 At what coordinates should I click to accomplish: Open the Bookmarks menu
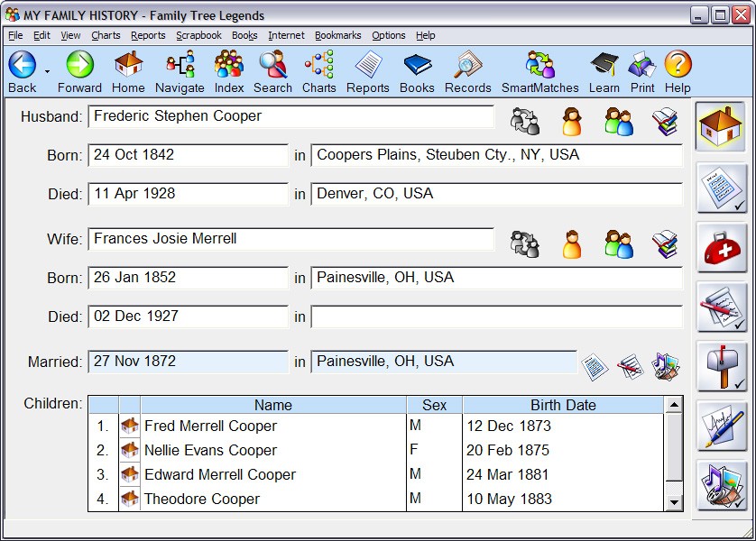coord(337,35)
